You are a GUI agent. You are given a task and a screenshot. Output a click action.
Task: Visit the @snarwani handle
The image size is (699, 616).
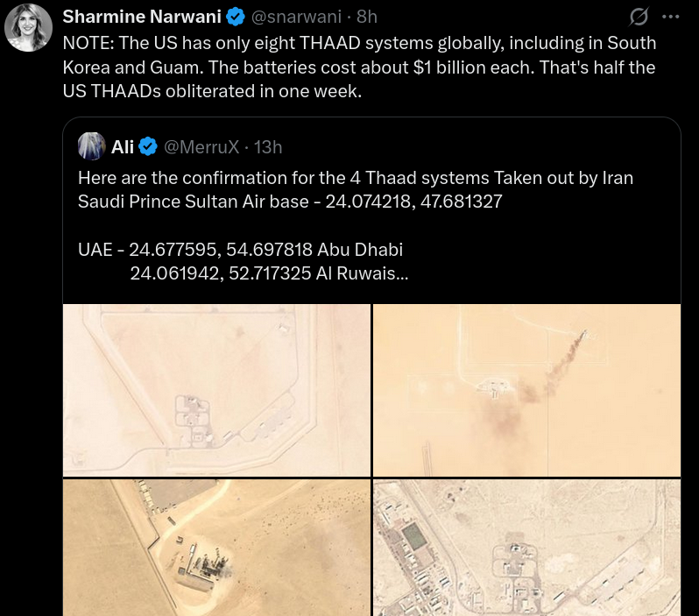point(296,17)
